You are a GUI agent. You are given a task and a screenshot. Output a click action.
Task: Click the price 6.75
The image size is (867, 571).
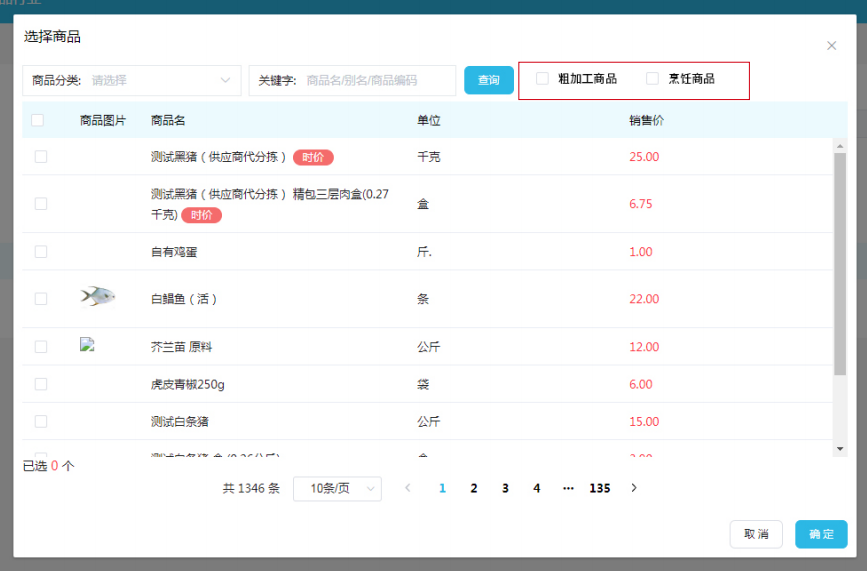[x=641, y=204]
